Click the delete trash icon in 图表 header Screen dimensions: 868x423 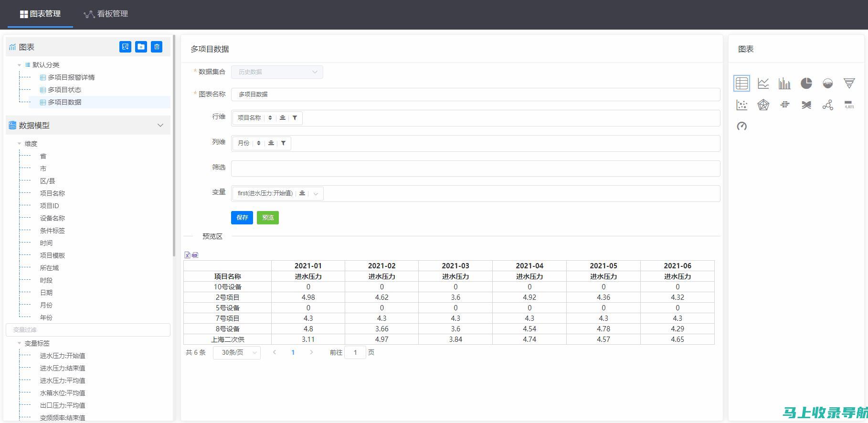point(157,47)
